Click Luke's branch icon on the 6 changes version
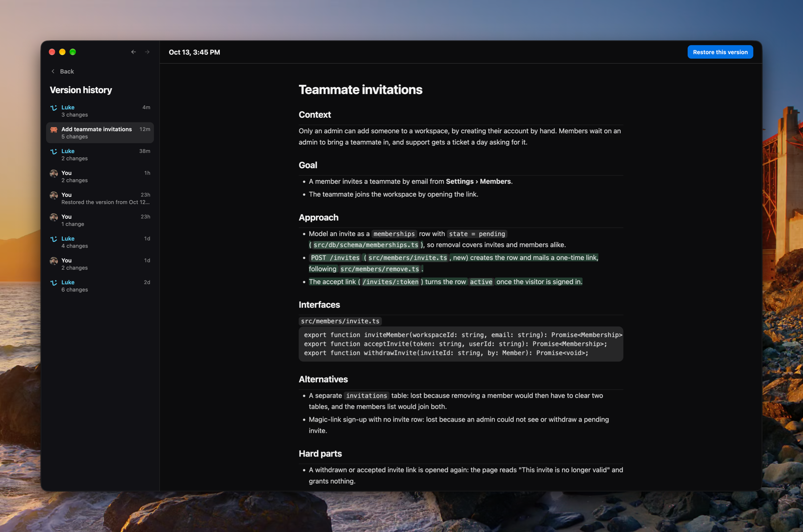Viewport: 803px width, 532px height. click(54, 283)
